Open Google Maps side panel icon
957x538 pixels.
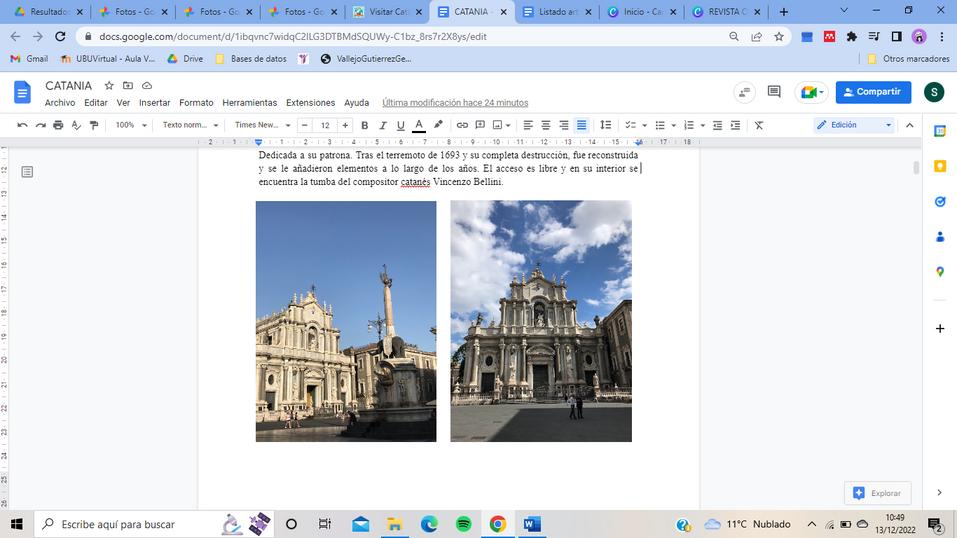click(940, 272)
